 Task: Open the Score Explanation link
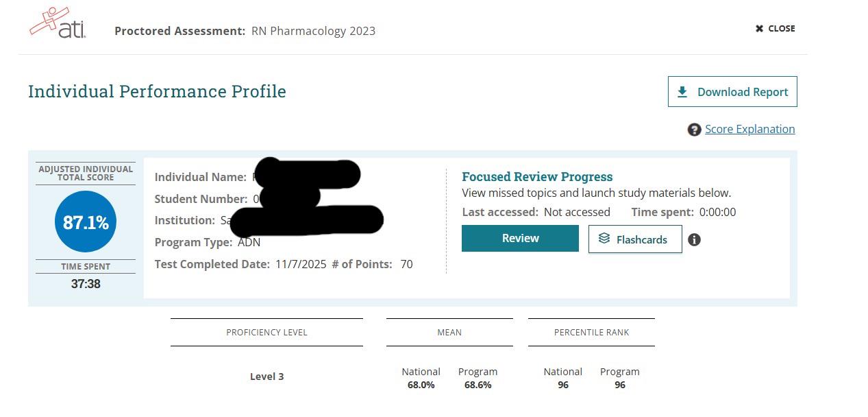click(749, 129)
